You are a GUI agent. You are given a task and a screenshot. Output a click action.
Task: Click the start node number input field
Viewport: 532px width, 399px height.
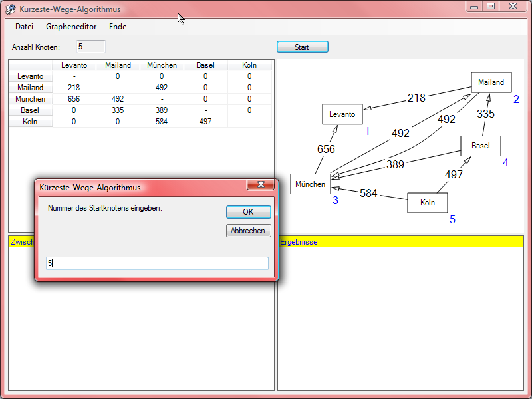coord(157,263)
